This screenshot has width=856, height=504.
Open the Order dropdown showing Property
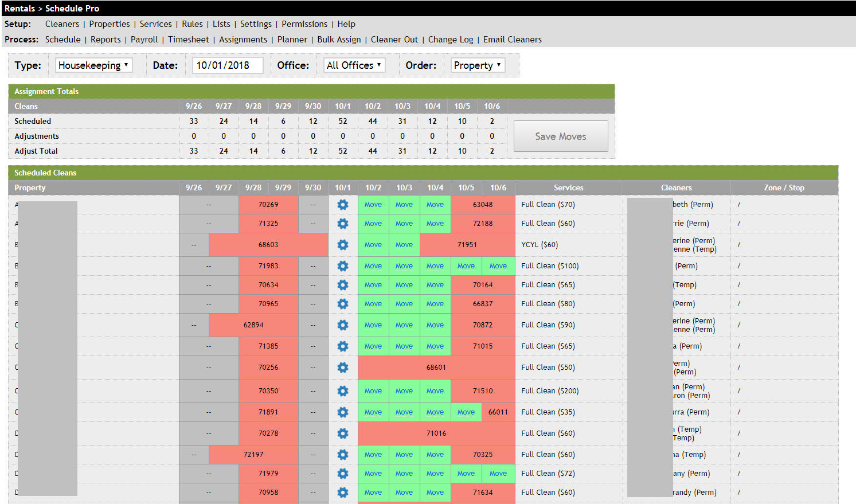click(x=478, y=65)
